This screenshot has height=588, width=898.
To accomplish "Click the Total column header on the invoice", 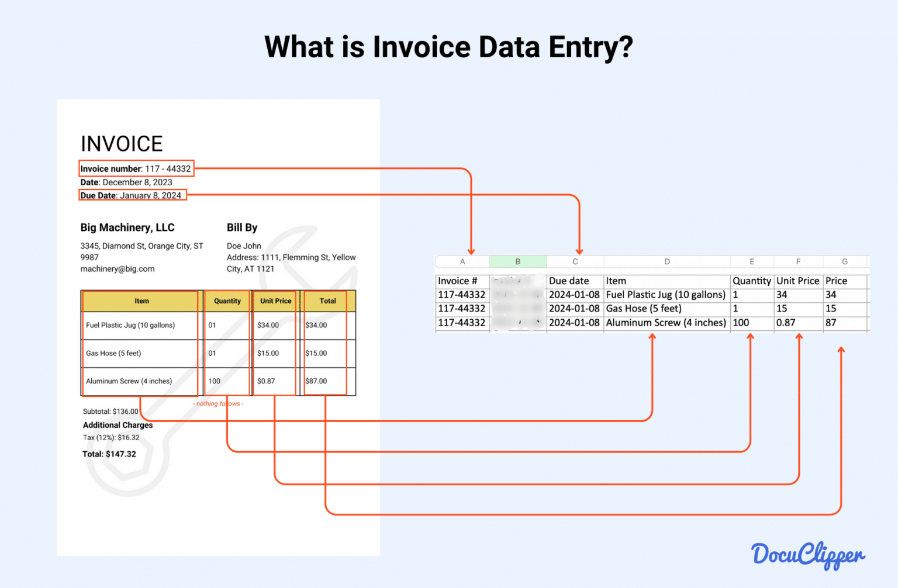I will (x=327, y=300).
